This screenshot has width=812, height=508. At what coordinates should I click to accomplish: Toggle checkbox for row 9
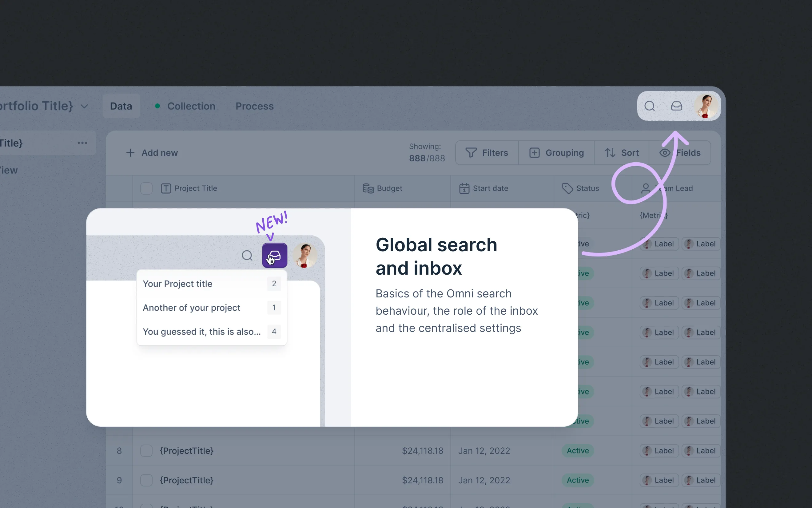(146, 481)
